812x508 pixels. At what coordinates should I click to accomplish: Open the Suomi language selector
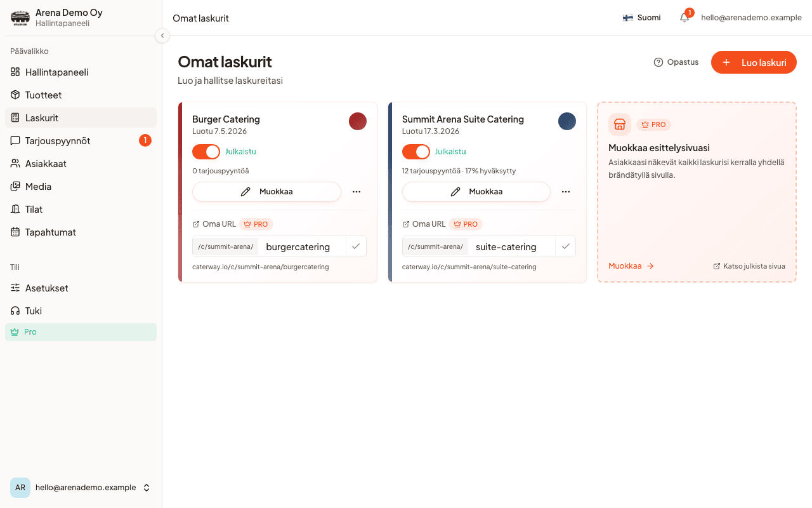pyautogui.click(x=641, y=18)
